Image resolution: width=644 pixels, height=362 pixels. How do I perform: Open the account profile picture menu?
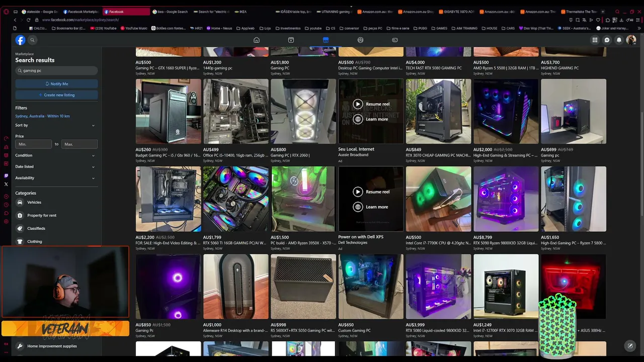(631, 40)
